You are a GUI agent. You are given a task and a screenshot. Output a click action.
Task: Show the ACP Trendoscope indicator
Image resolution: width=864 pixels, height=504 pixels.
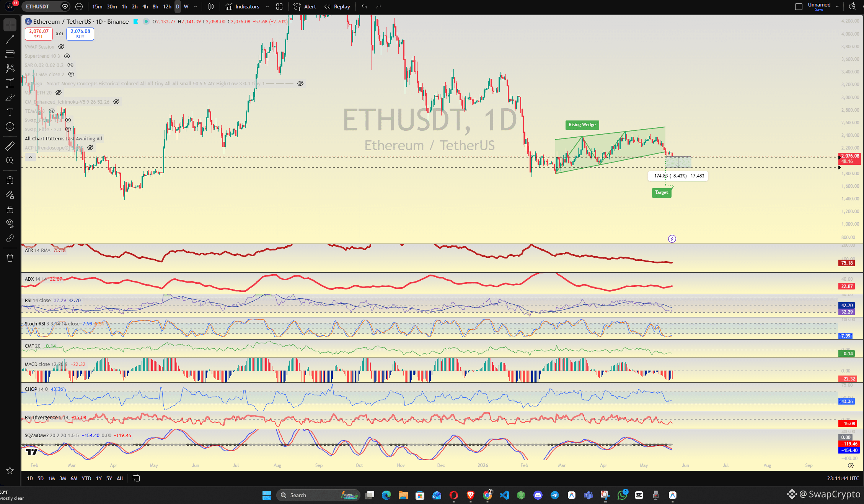(x=90, y=148)
